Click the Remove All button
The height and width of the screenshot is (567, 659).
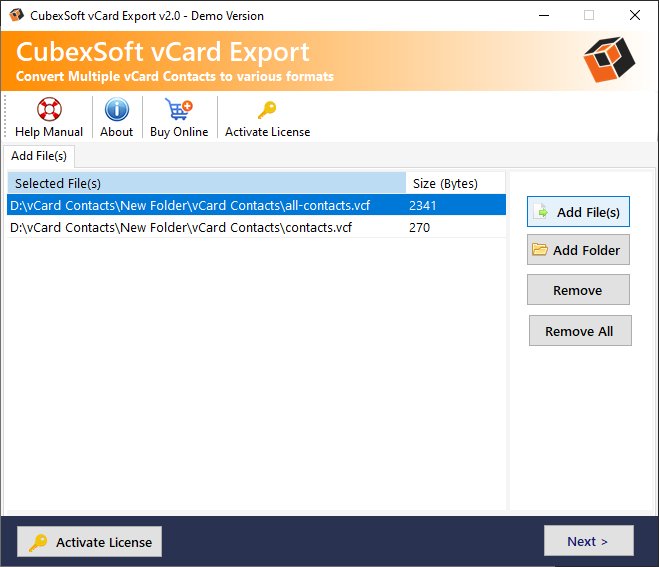[580, 331]
